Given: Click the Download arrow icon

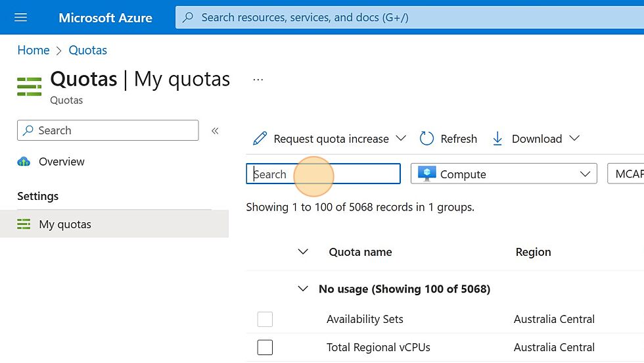Looking at the screenshot, I should coord(497,139).
